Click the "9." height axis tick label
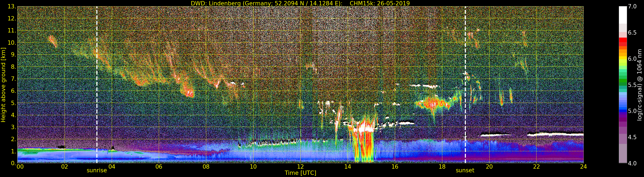 [x=14, y=55]
